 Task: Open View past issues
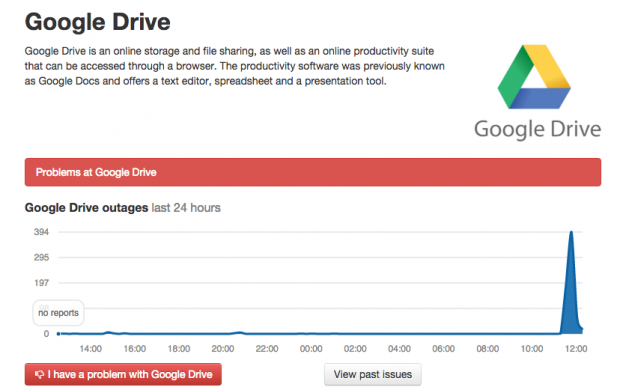pos(372,374)
